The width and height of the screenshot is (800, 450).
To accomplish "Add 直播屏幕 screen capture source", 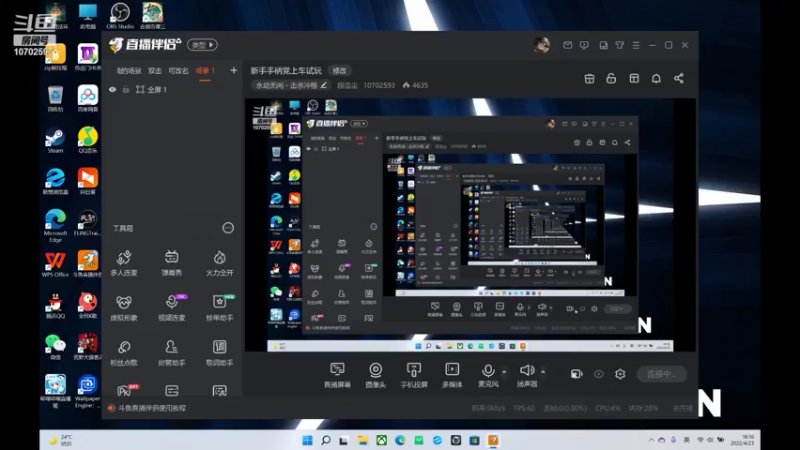I will tap(337, 374).
